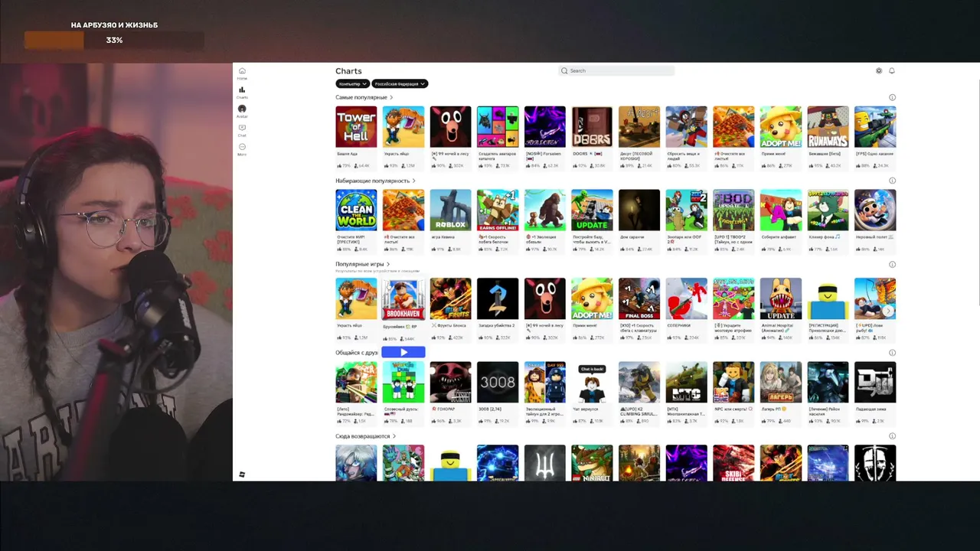Click the Соберите алфавит game title
The height and width of the screenshot is (551, 980).
[779, 237]
